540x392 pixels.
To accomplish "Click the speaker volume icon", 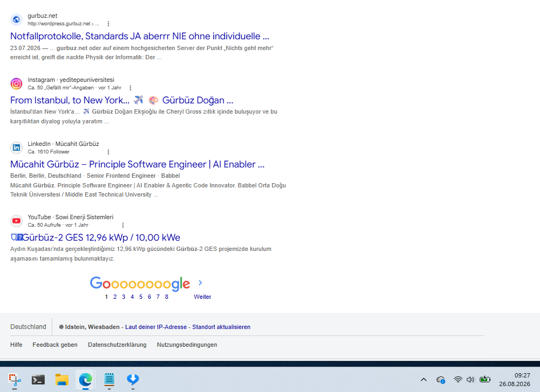I will [x=470, y=380].
